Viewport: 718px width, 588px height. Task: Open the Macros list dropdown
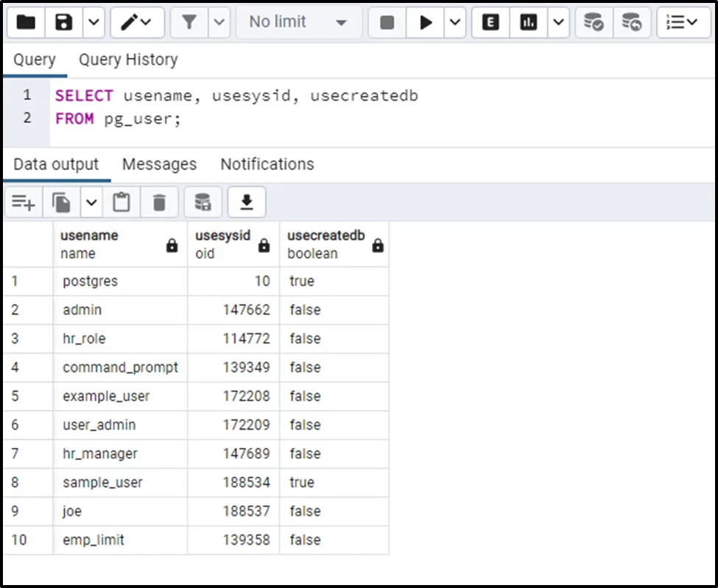point(683,23)
